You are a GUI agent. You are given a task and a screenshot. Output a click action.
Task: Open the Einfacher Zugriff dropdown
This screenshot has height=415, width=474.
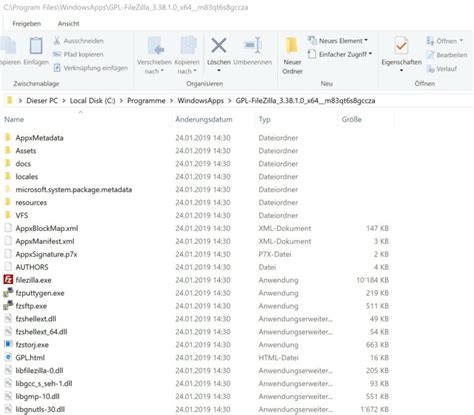pyautogui.click(x=340, y=54)
